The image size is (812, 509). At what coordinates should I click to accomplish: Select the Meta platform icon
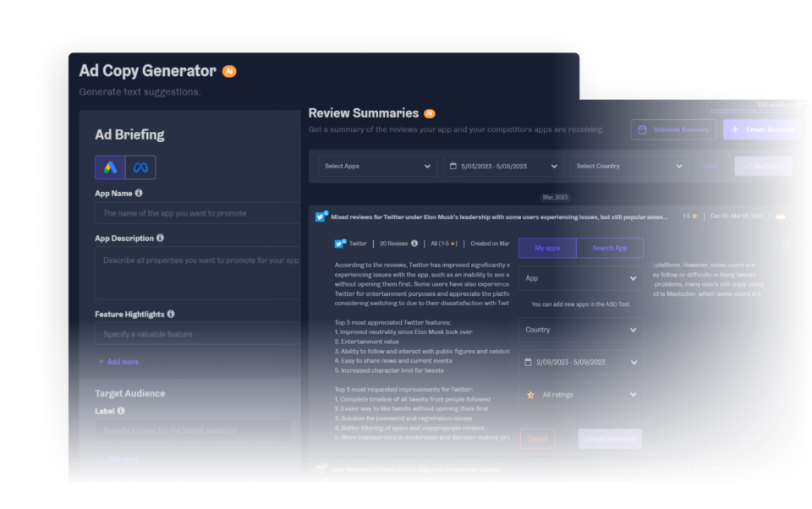coord(140,167)
